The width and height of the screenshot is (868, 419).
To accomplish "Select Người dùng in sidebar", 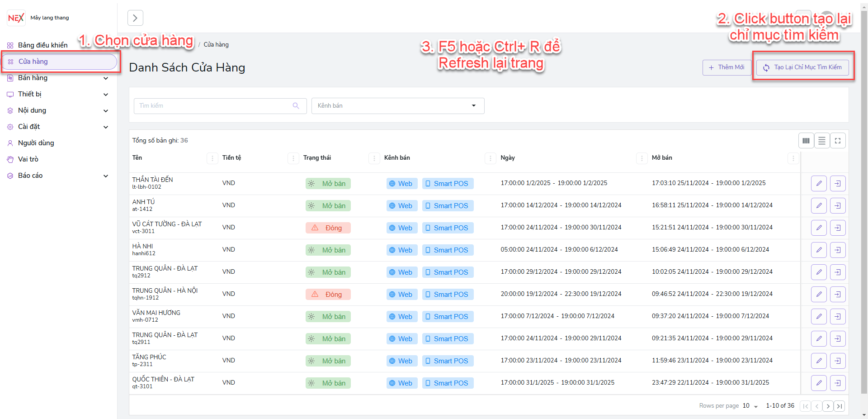I will click(36, 143).
